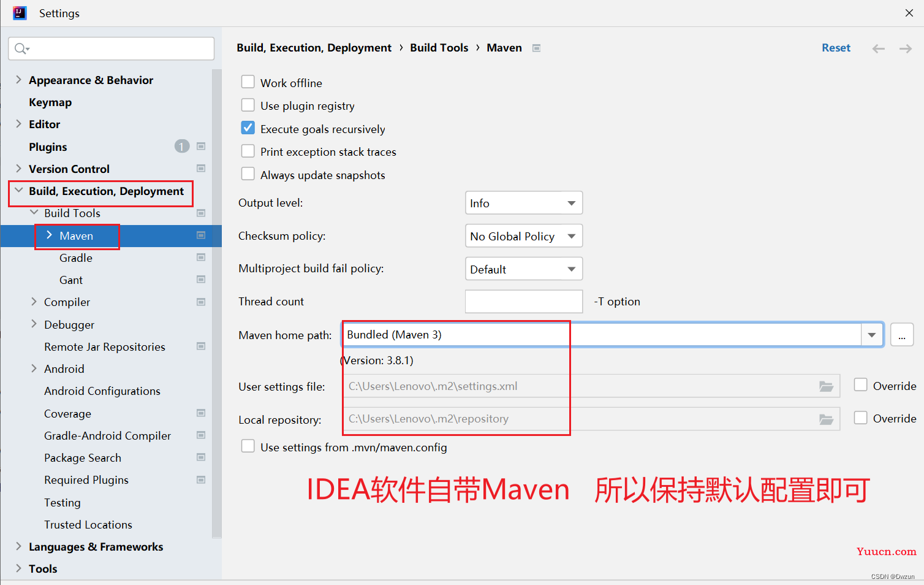Click the Reset link
Screen dimensions: 924x585
(836, 48)
